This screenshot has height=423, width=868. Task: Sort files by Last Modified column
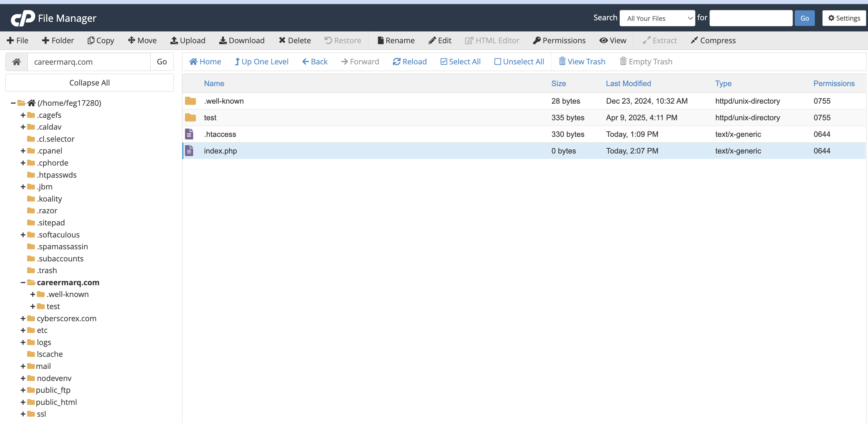pos(628,84)
